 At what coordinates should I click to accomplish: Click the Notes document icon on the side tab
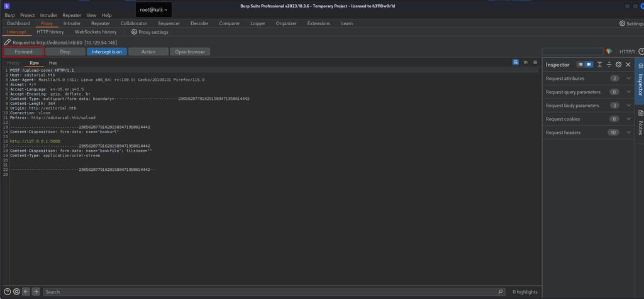640,113
